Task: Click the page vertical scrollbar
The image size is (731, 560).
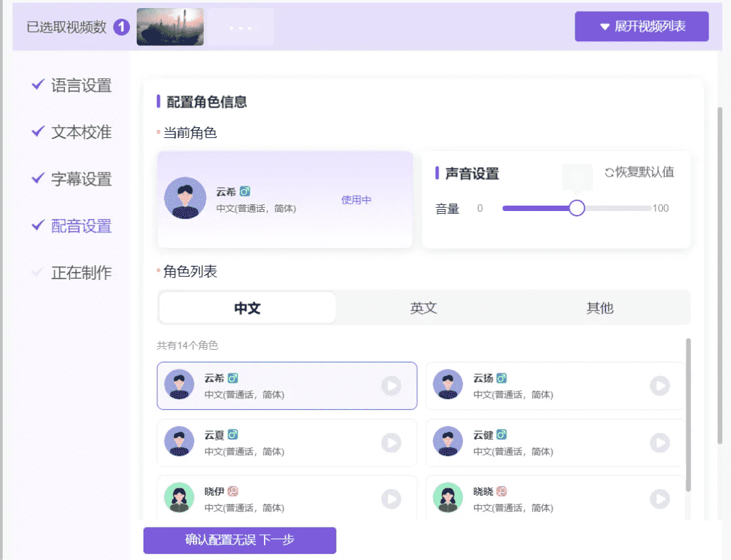Action: pos(719,275)
